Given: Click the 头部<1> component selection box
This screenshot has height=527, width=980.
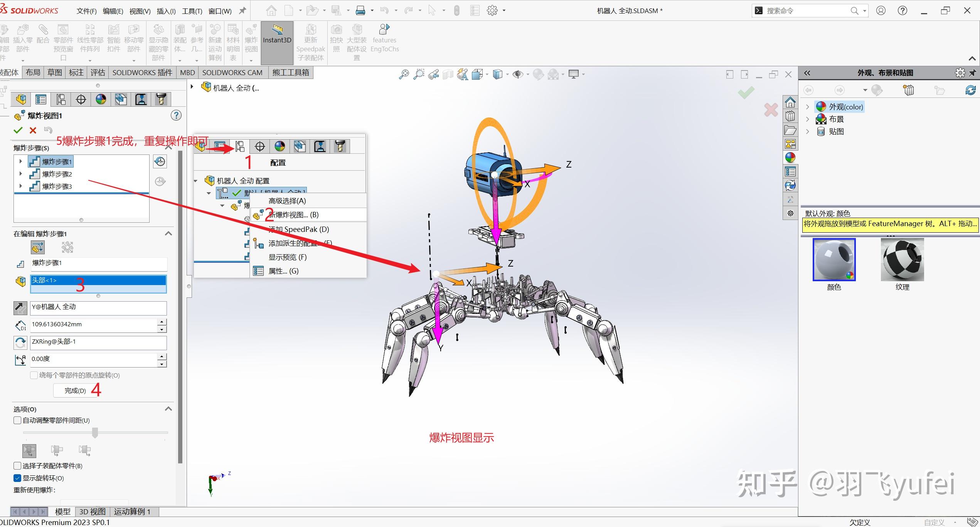Looking at the screenshot, I should 98,284.
